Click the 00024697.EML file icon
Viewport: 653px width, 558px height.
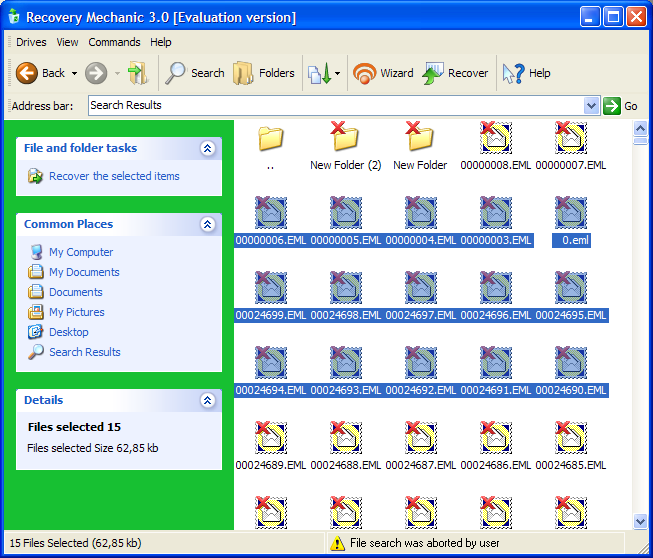[421, 287]
